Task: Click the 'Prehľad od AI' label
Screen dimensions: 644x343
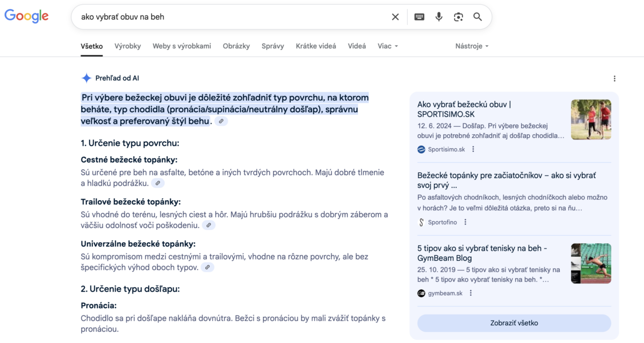Action: coord(117,78)
